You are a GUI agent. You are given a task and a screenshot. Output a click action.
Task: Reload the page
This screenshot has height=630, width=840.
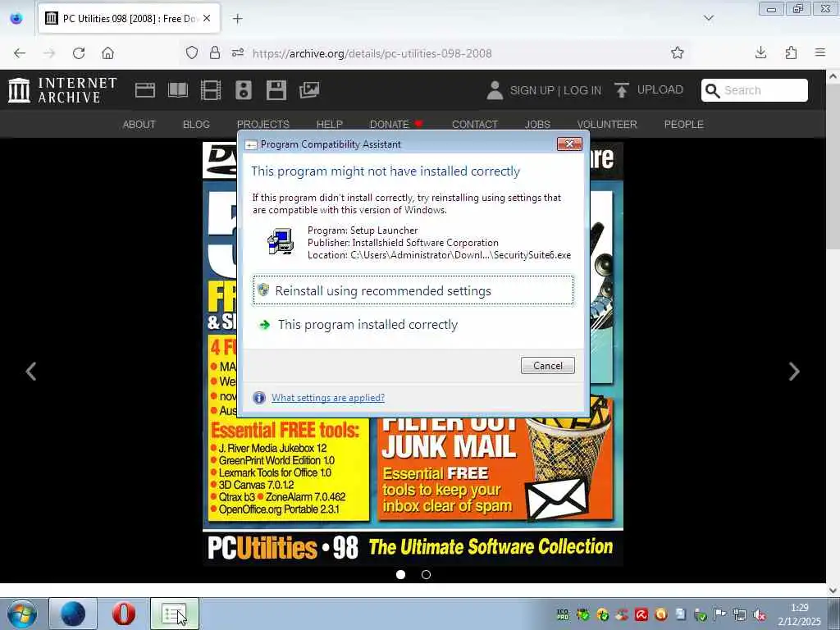(x=79, y=53)
